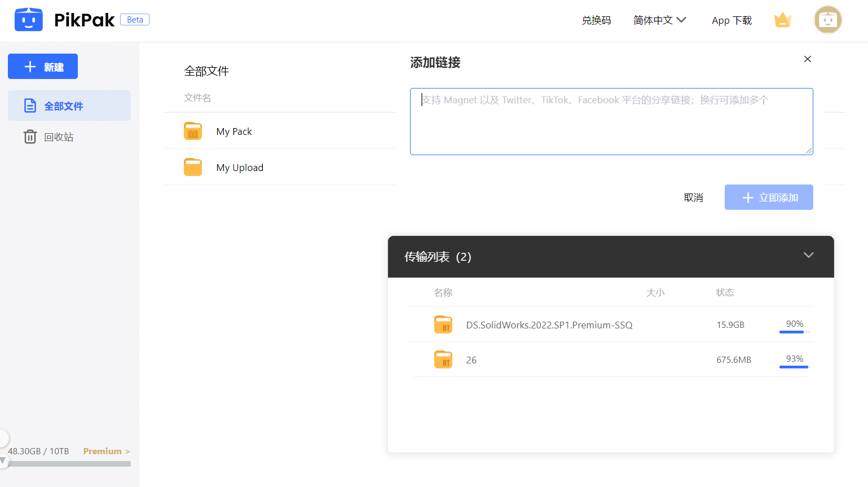The height and width of the screenshot is (487, 868).
Task: Click the 90% progress bar of DS.SolidWorks
Action: [x=795, y=332]
